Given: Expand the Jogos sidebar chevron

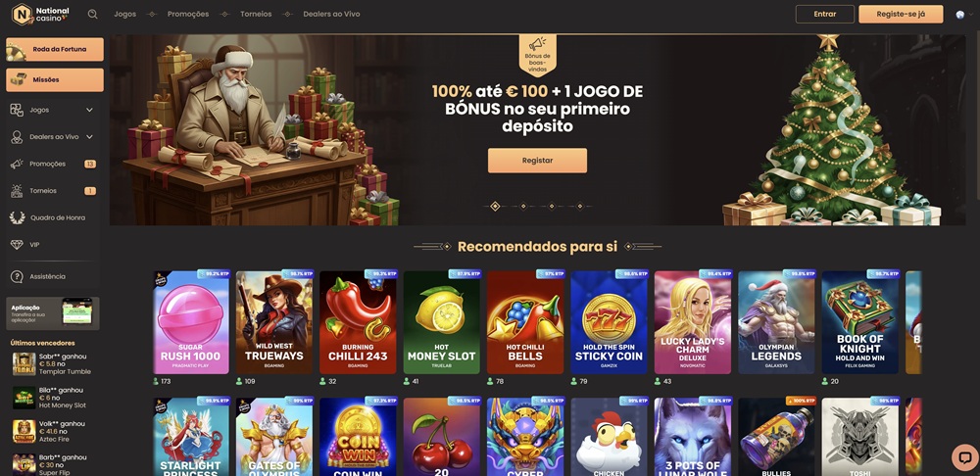Looking at the screenshot, I should coord(89,110).
